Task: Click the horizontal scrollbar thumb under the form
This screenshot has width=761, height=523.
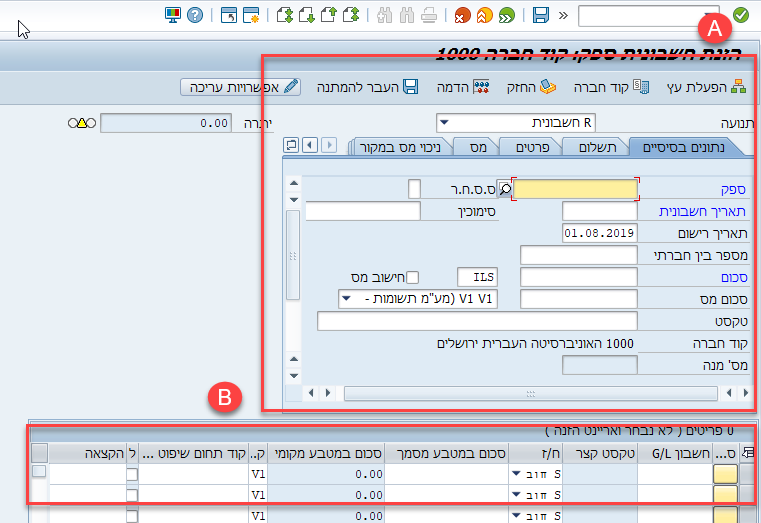Action: pyautogui.click(x=530, y=393)
